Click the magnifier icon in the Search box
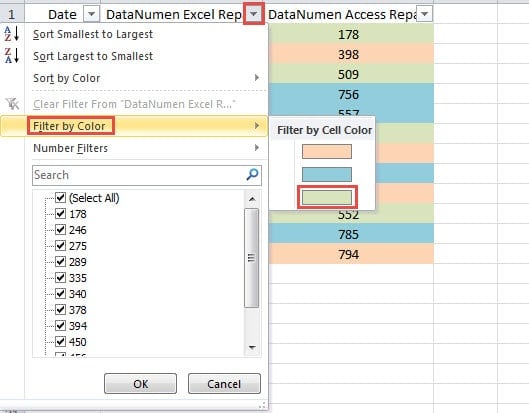Screen dimensions: 529x413 tap(252, 174)
